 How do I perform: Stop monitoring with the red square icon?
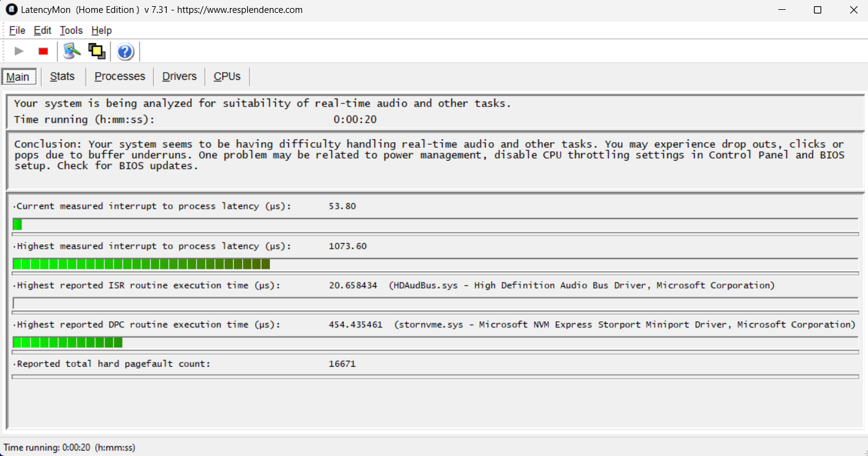[x=43, y=51]
